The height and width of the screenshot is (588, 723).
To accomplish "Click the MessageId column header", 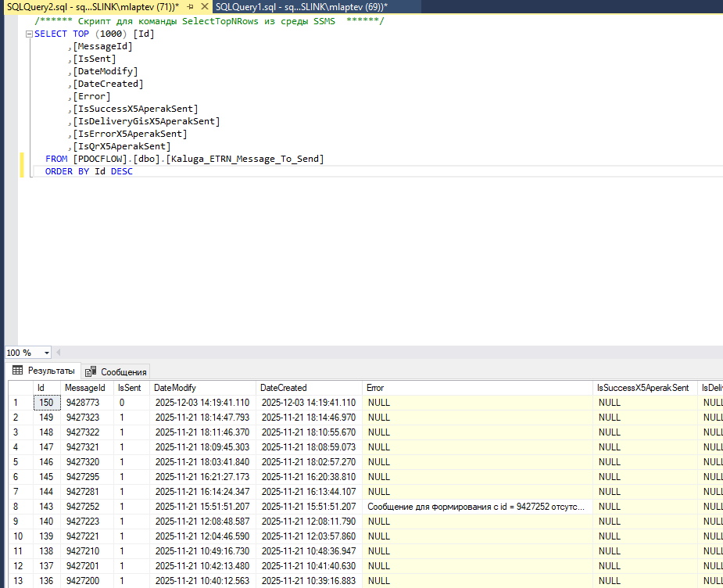I will (84, 388).
